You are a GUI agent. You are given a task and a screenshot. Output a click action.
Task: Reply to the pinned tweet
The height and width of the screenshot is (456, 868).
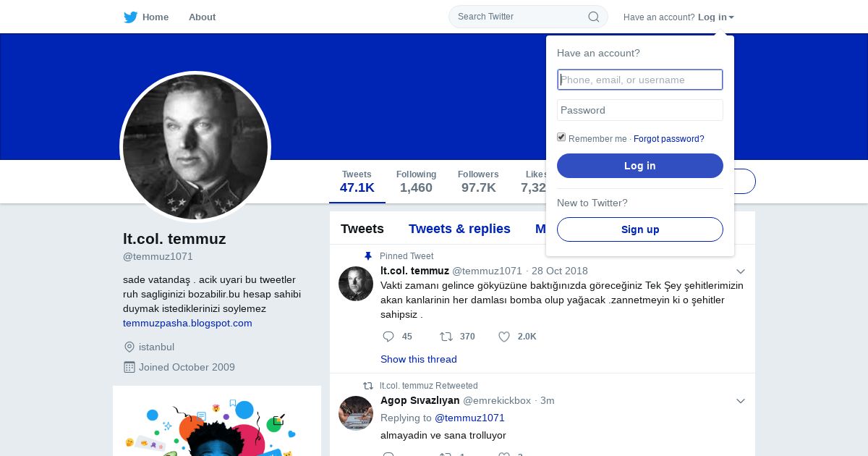coord(388,337)
